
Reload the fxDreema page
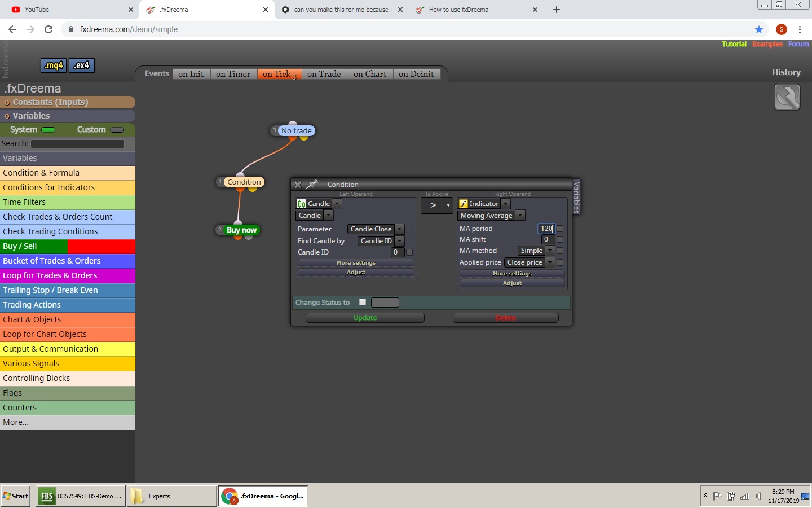48,29
